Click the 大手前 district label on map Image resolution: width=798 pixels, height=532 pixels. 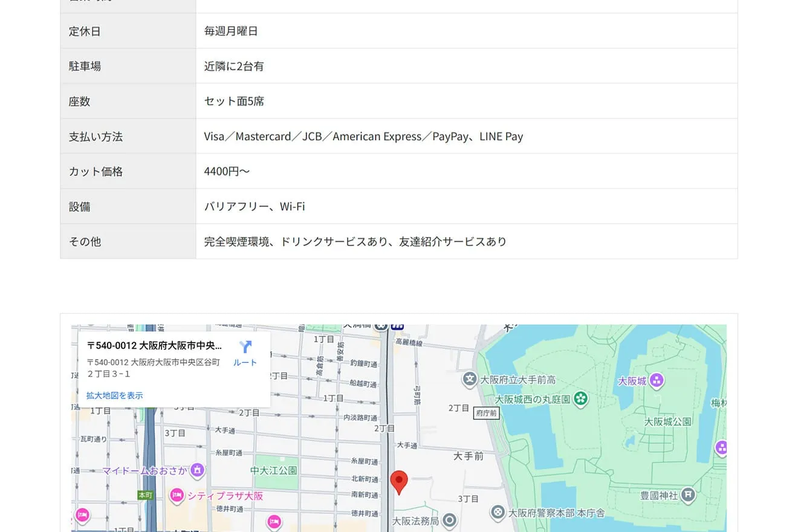(x=469, y=456)
